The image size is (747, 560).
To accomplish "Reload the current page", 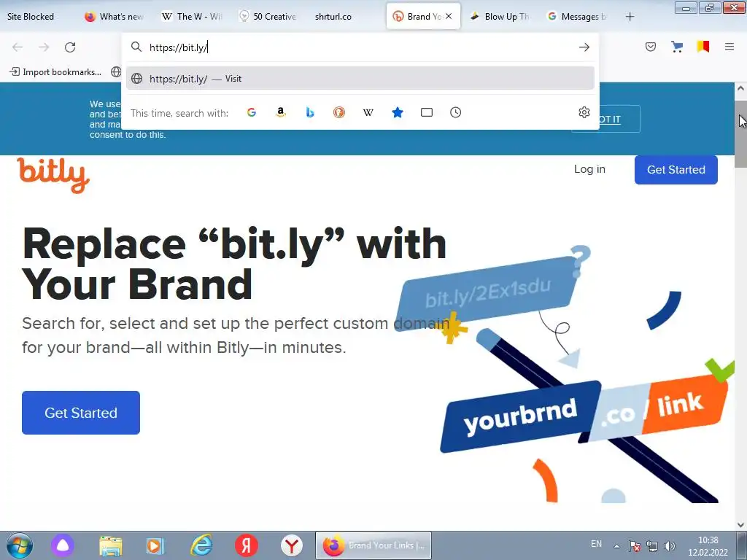I will coord(70,47).
